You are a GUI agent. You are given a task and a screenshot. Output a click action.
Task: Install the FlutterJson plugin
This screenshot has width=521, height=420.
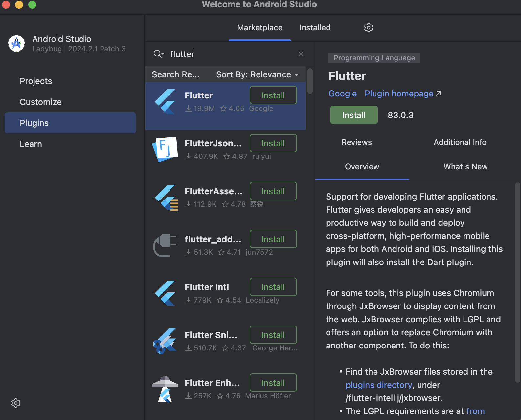click(x=273, y=143)
